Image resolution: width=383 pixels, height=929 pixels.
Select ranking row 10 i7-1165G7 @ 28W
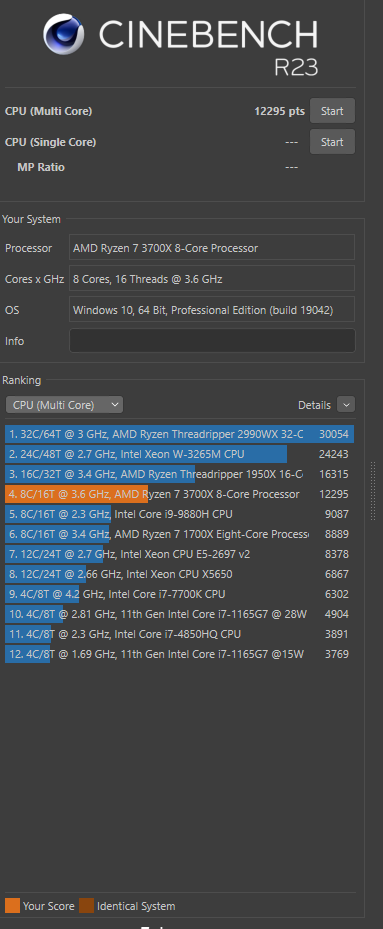coord(180,614)
